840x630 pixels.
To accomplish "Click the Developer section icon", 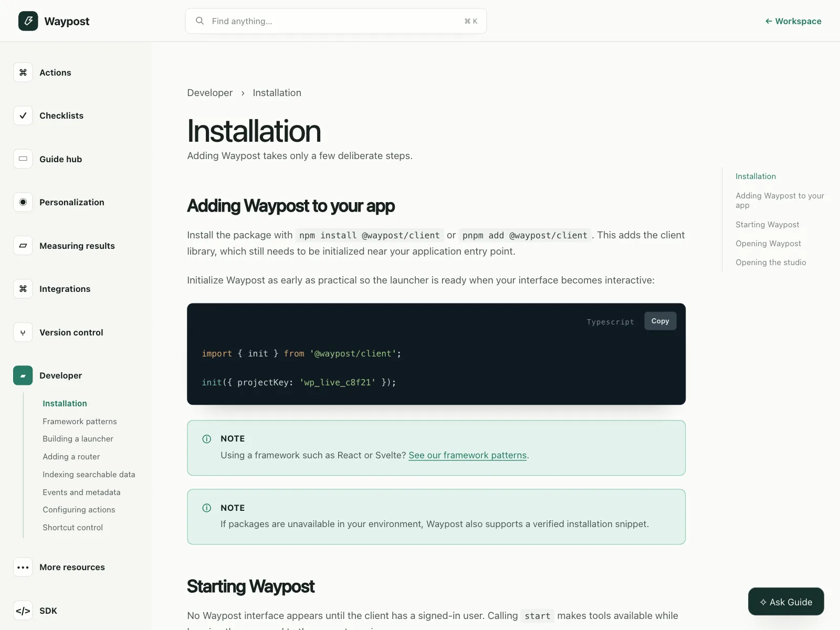I will click(x=23, y=375).
